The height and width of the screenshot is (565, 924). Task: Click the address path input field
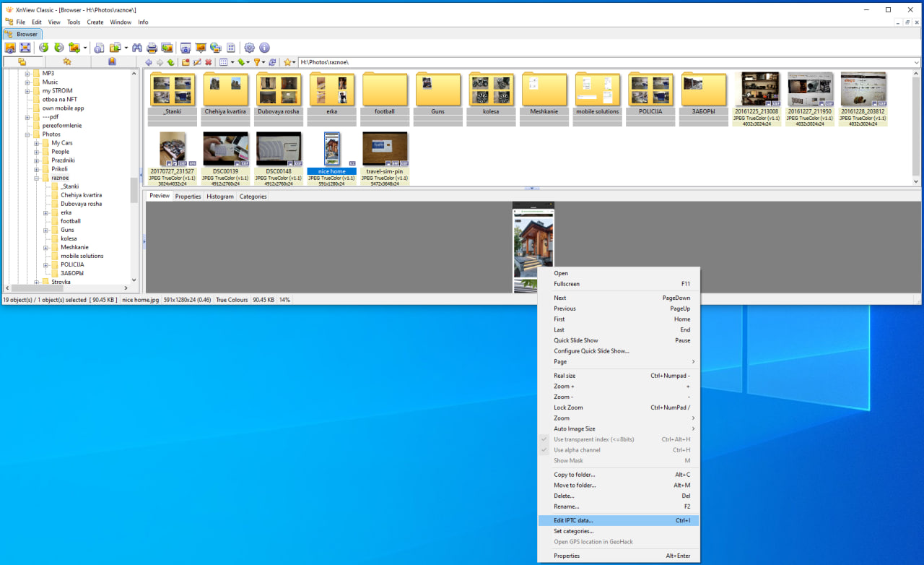(605, 63)
